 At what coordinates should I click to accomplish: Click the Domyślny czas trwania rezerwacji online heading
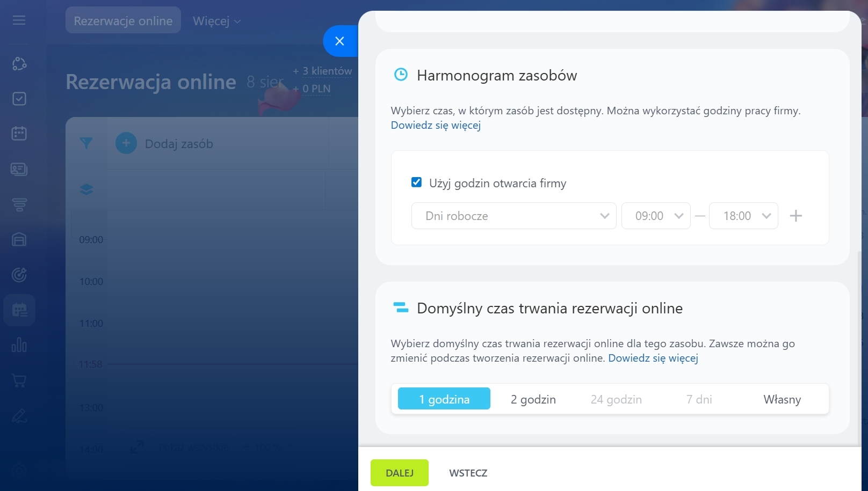point(550,308)
